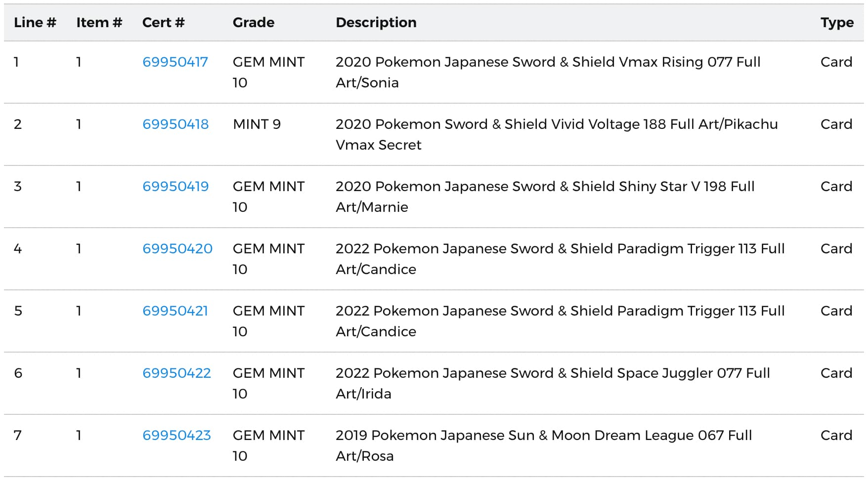Select the Space Juggler Irida description
Screen dimensions: 868x481
tap(553, 383)
